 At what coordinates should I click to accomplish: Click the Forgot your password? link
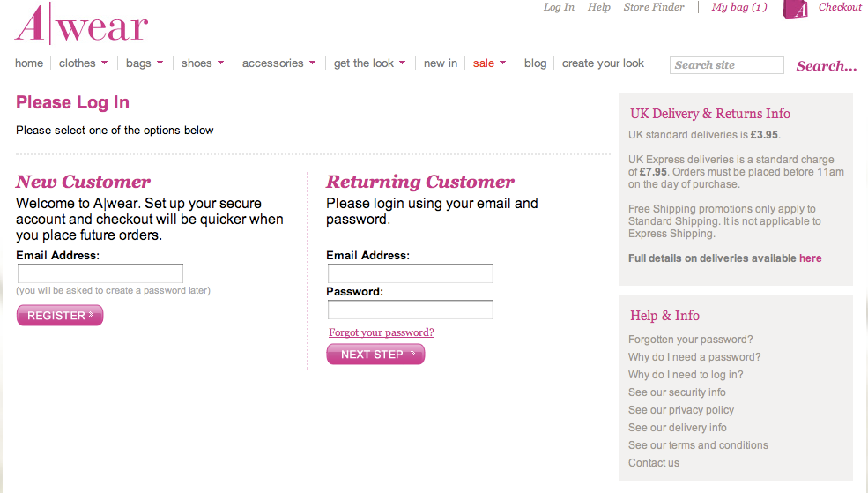(382, 332)
